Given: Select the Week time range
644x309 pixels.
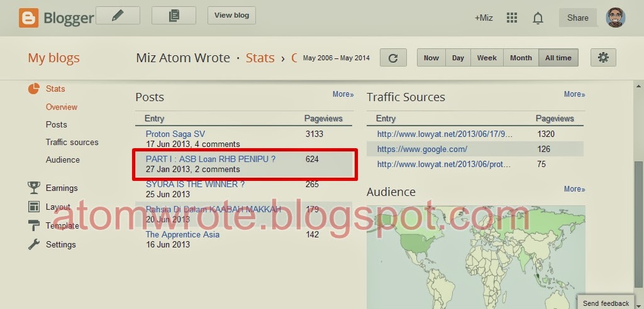Looking at the screenshot, I should tap(487, 58).
